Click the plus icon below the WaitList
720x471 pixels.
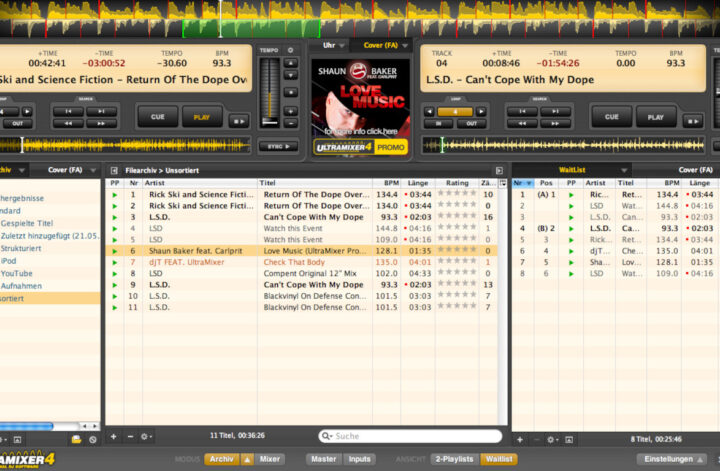pyautogui.click(x=519, y=439)
